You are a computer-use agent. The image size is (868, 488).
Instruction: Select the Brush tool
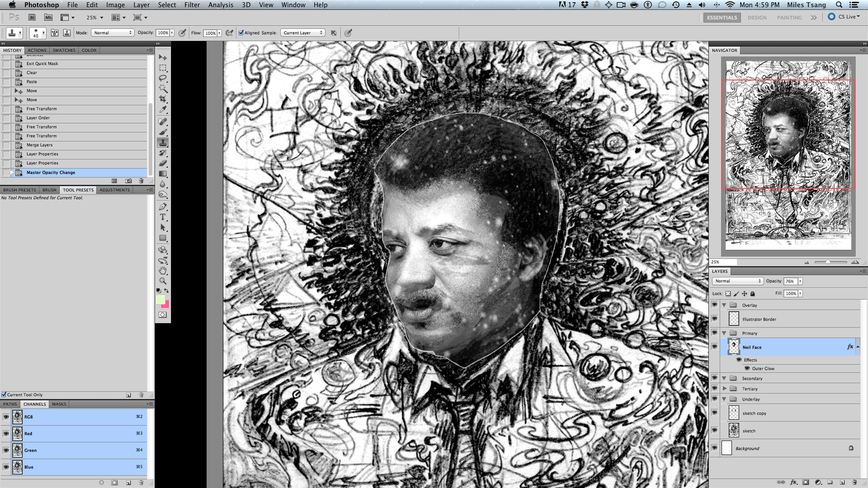click(x=163, y=132)
